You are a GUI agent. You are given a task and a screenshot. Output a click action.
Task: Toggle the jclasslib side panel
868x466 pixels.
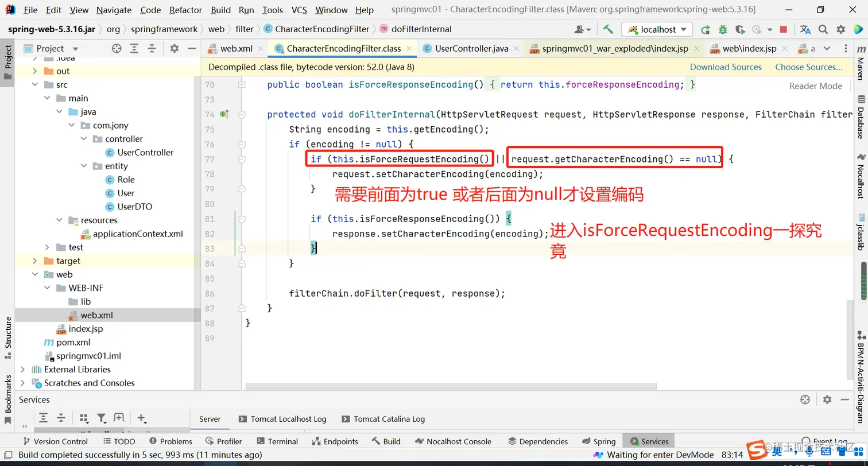coord(860,232)
